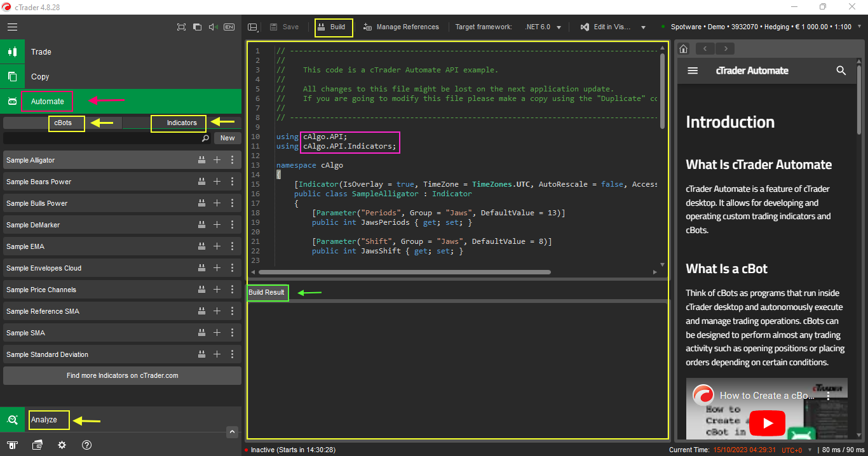Open the main hamburger menu
The width and height of the screenshot is (868, 456).
click(13, 27)
